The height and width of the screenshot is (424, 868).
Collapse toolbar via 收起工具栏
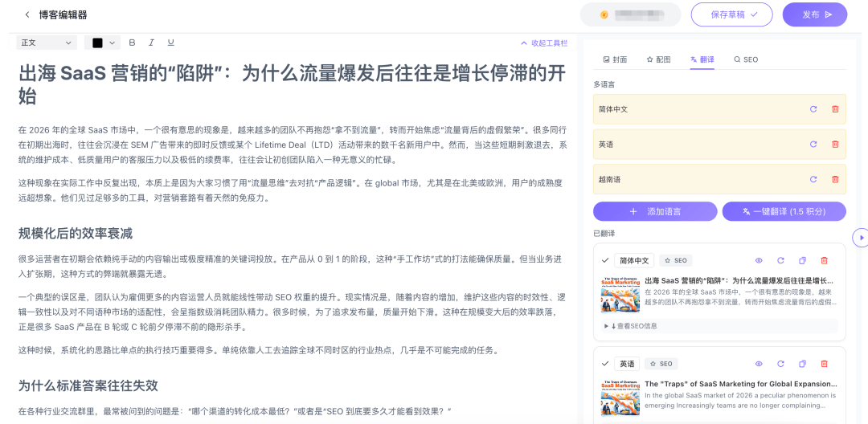544,43
